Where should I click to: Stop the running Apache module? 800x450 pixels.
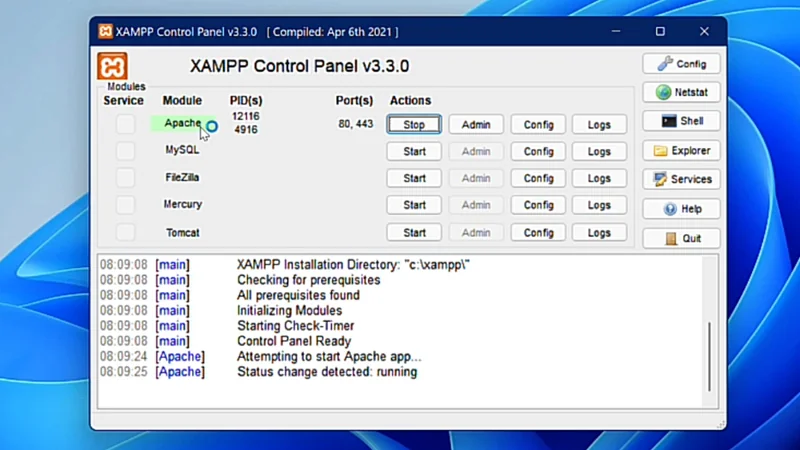(x=414, y=125)
